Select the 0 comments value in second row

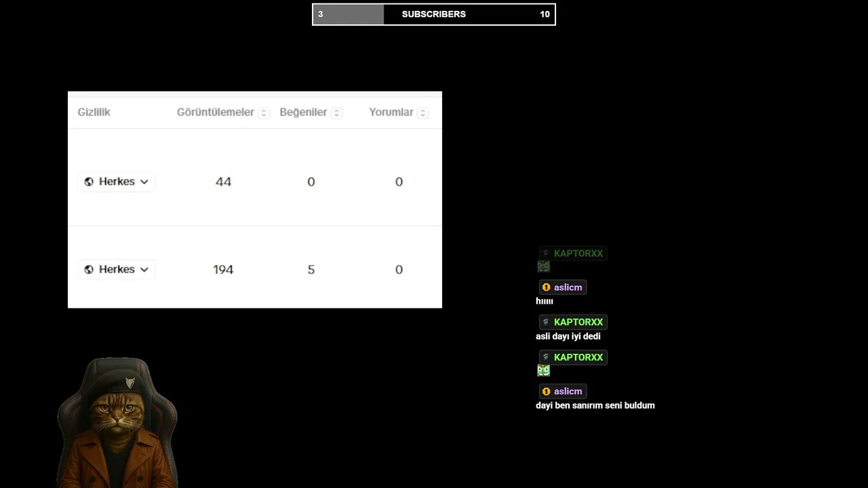coord(399,270)
